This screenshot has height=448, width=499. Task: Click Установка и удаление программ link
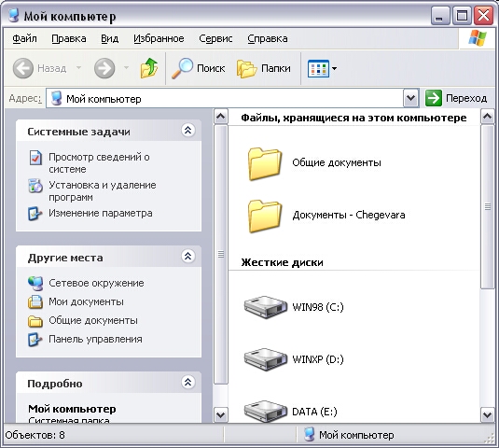pos(103,191)
